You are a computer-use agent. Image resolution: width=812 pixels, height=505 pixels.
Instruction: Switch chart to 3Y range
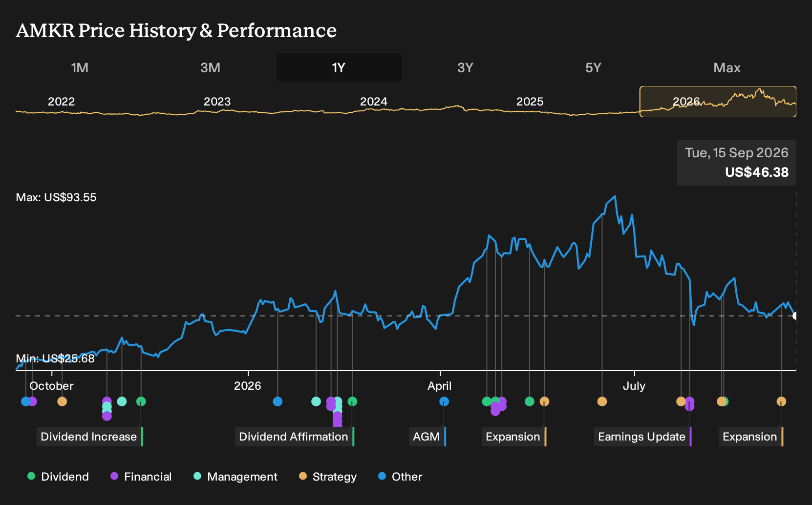(465, 67)
